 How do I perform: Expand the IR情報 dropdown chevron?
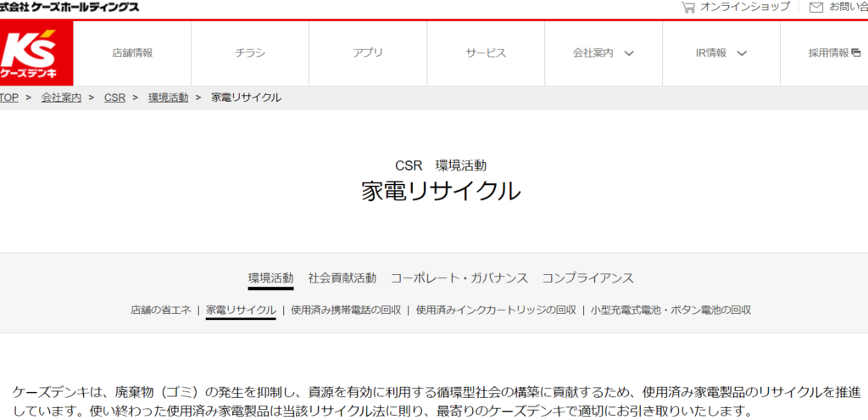point(742,53)
